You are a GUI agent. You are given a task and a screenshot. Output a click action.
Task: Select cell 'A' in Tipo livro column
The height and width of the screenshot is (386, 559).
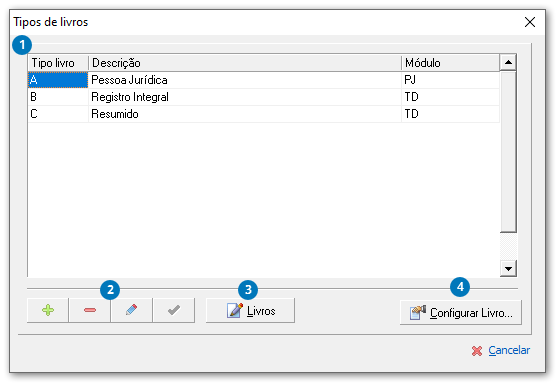pyautogui.click(x=58, y=80)
